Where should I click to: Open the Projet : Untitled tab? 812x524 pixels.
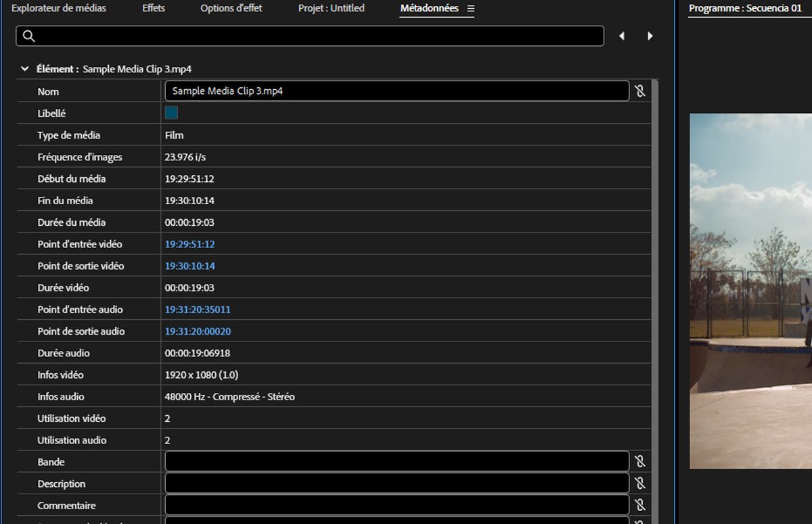[332, 9]
